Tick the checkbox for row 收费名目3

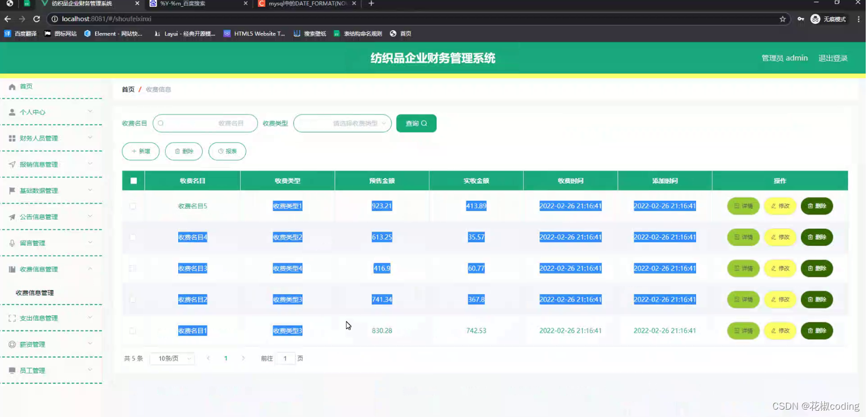coord(133,268)
